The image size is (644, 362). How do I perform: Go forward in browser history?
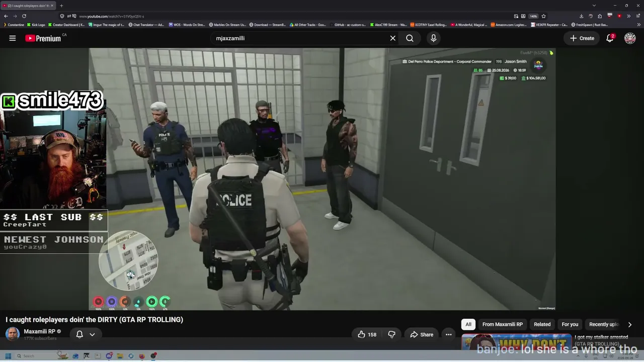[x=15, y=16]
